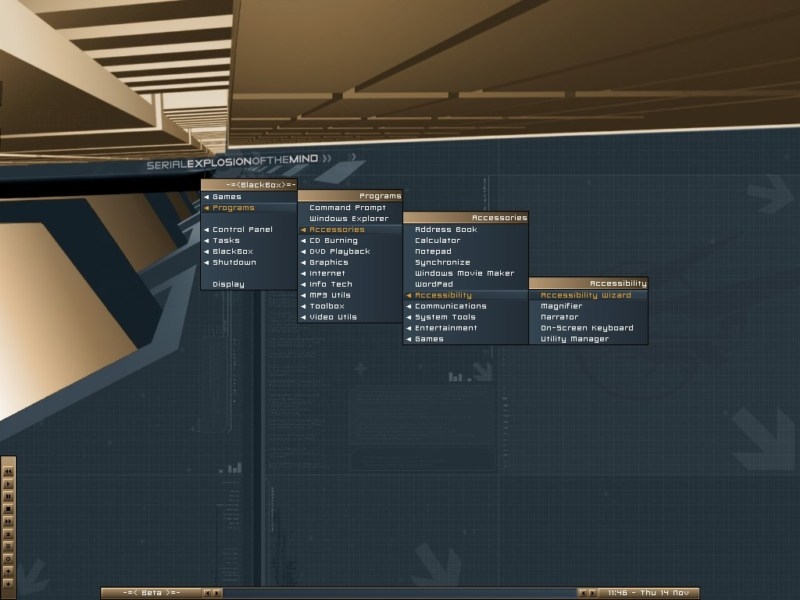The height and width of the screenshot is (600, 800).
Task: Click the clock showing 11:46 Thu 14 Nov
Action: [648, 593]
